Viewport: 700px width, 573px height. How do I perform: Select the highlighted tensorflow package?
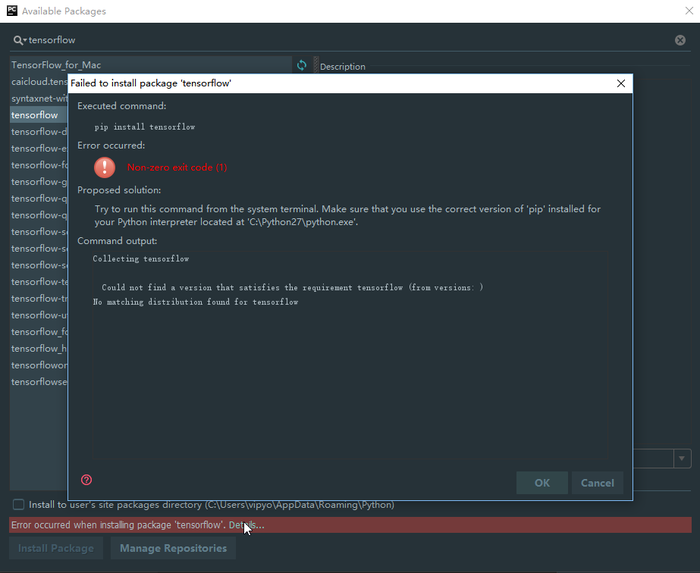[x=35, y=115]
